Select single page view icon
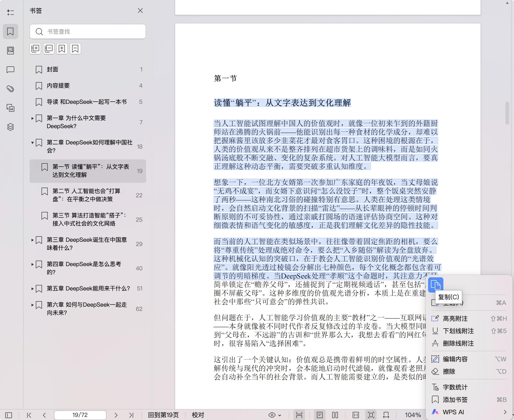514x420 pixels. [x=320, y=415]
